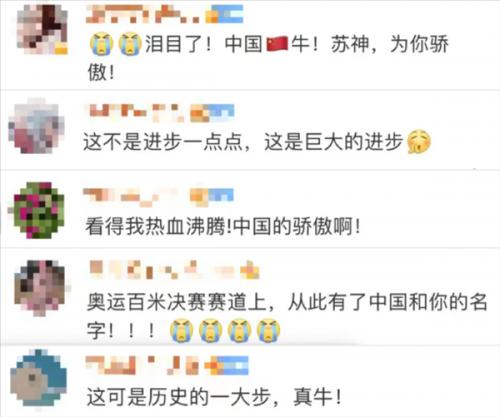Open avatar of the 泪目了 commenter
500x417 pixels.
tap(42, 30)
